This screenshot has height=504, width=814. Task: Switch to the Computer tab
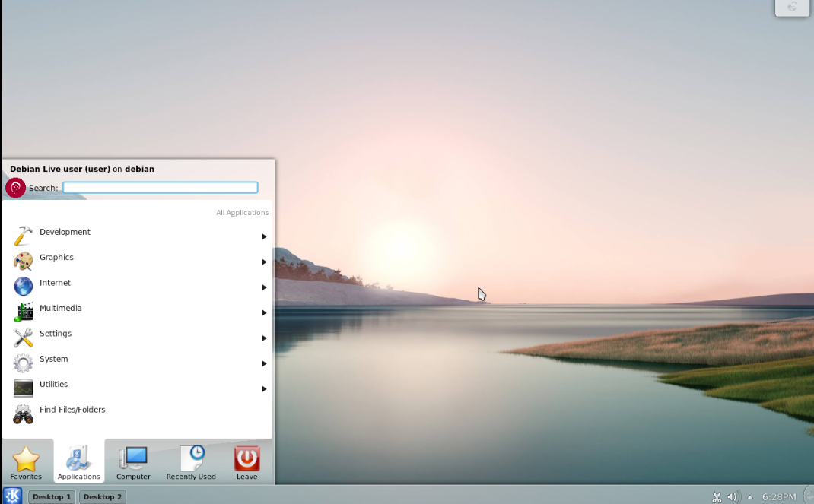[x=133, y=462]
